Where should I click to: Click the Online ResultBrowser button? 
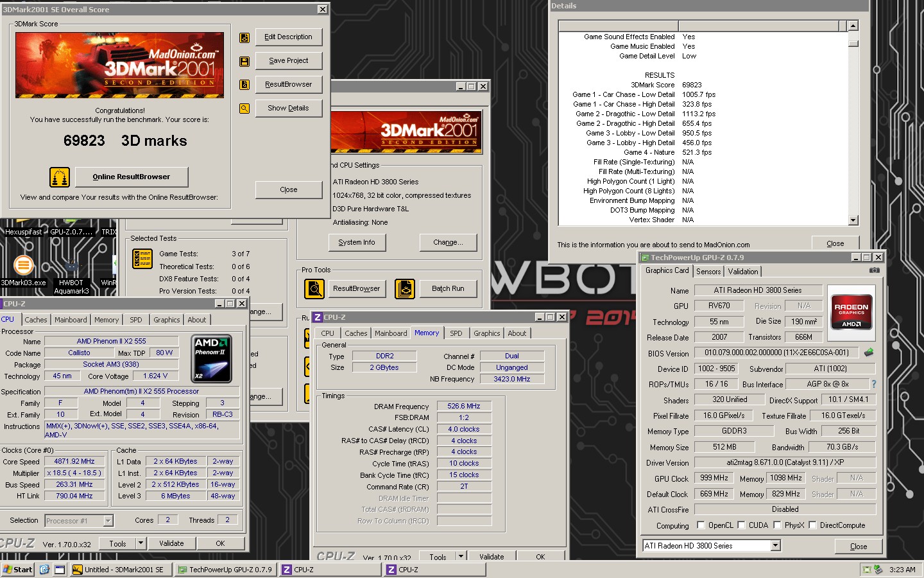tap(132, 177)
